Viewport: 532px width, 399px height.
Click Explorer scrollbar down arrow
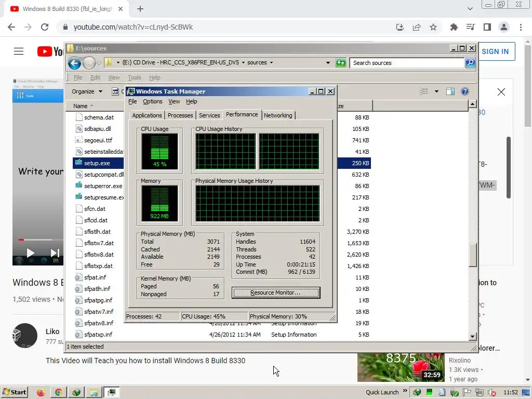472,337
